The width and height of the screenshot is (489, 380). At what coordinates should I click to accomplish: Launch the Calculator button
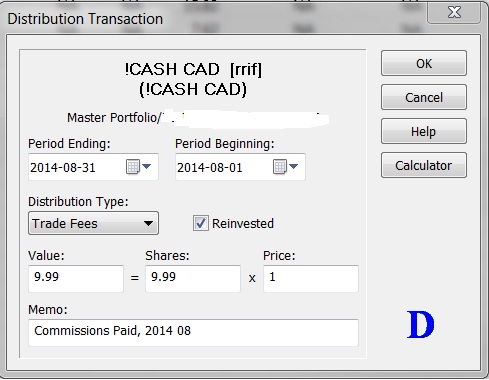[424, 165]
